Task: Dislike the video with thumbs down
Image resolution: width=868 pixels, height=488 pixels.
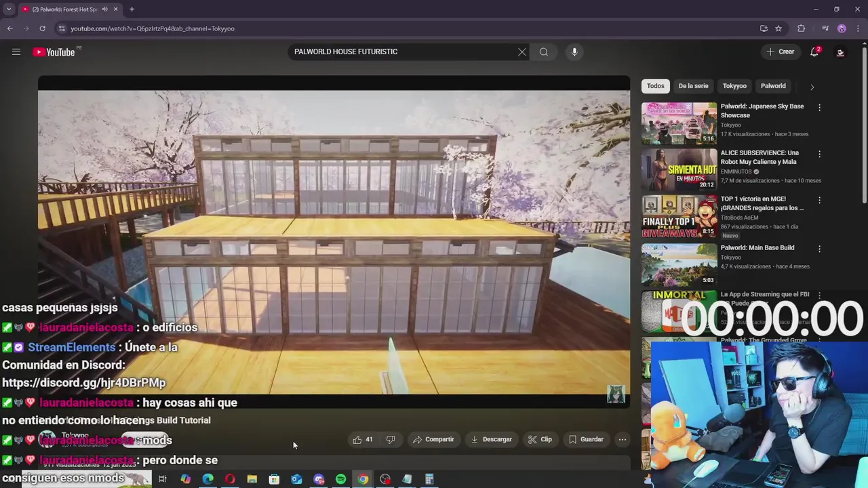Action: [x=391, y=439]
